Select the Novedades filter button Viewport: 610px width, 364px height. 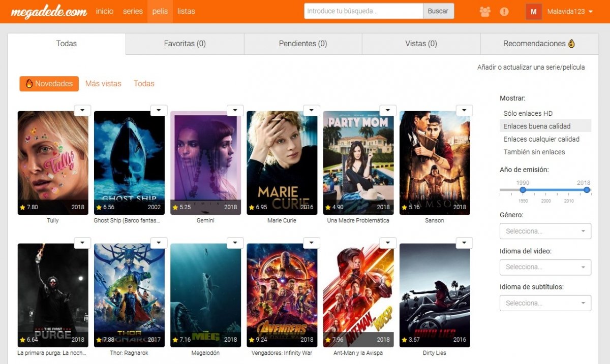tap(49, 84)
